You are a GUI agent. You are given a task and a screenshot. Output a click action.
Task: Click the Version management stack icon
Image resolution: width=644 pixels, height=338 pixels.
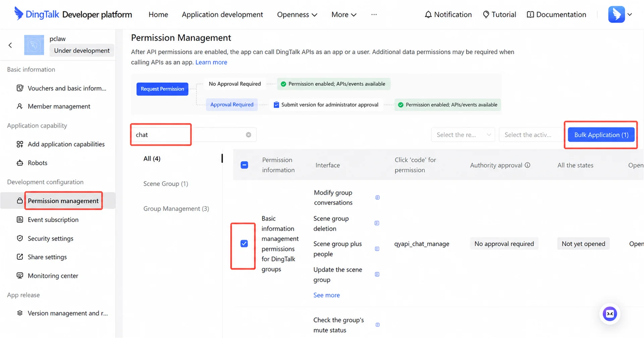tap(20, 313)
